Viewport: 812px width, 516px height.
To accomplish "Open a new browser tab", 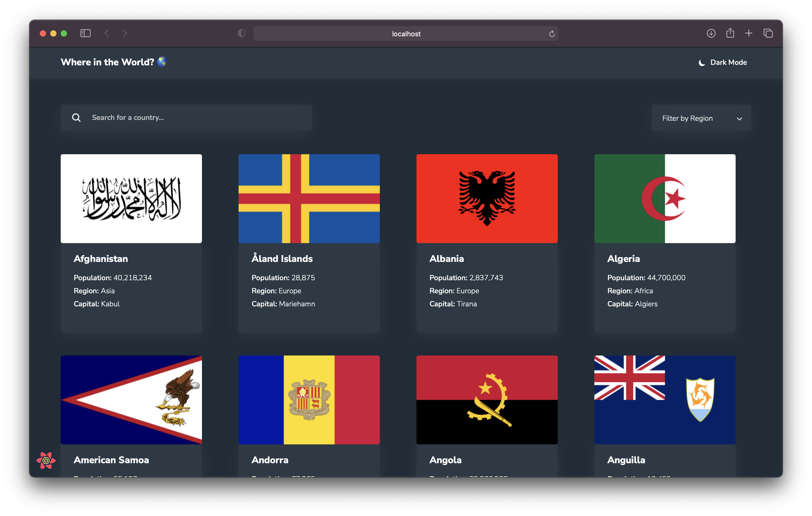I will tap(749, 33).
